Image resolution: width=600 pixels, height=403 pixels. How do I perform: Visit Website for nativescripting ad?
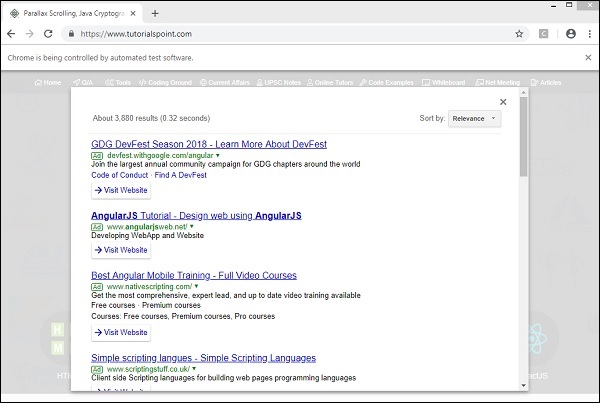(121, 332)
